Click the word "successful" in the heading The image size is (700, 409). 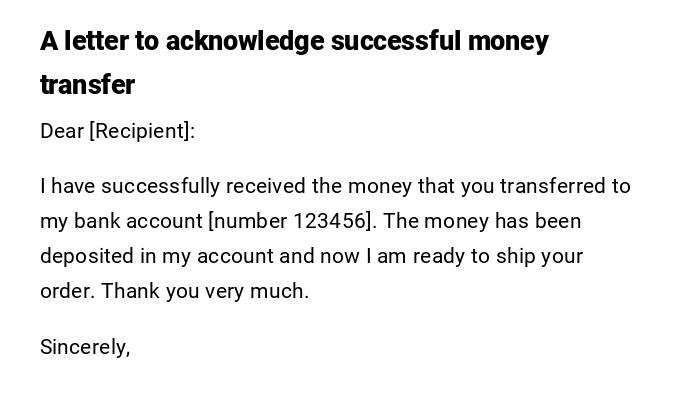pos(395,42)
